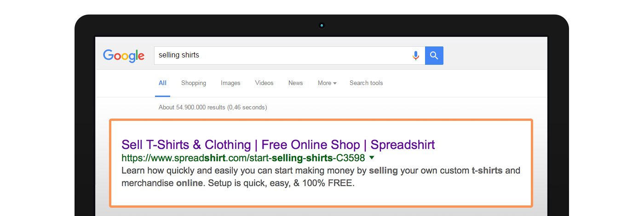This screenshot has height=216, width=644.
Task: Click the Google logo
Action: (124, 56)
